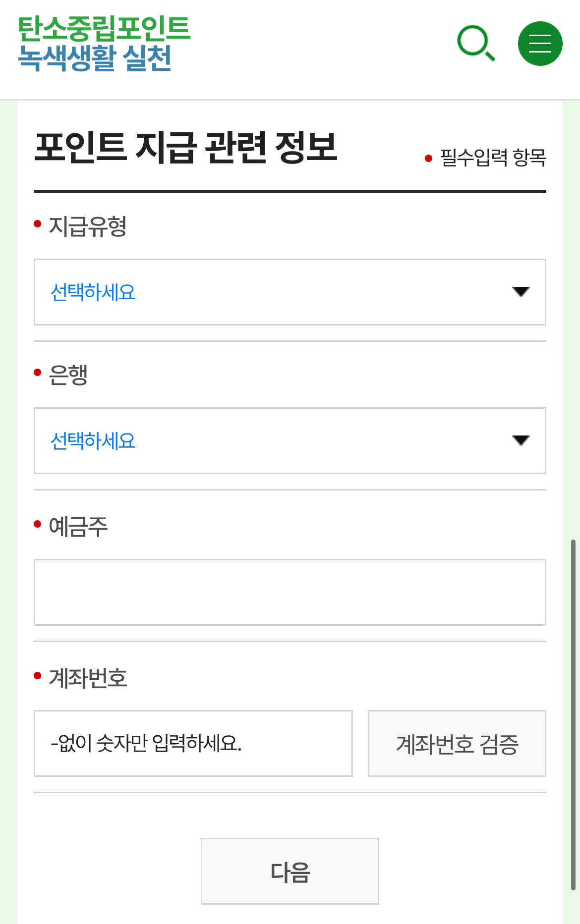Click the 계좌번호 numeric input field
Viewport: 580px width, 924px height.
(193, 743)
